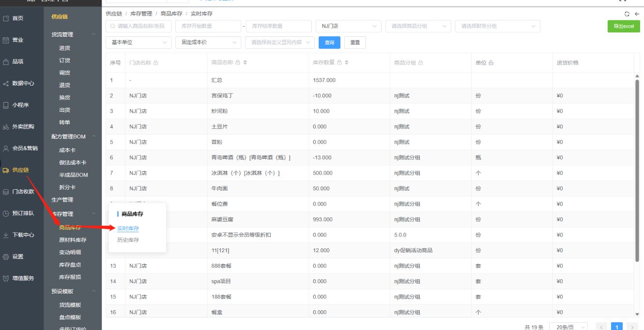Open the 外卖团购 sidebar icon
644x330 pixels.
click(x=6, y=127)
